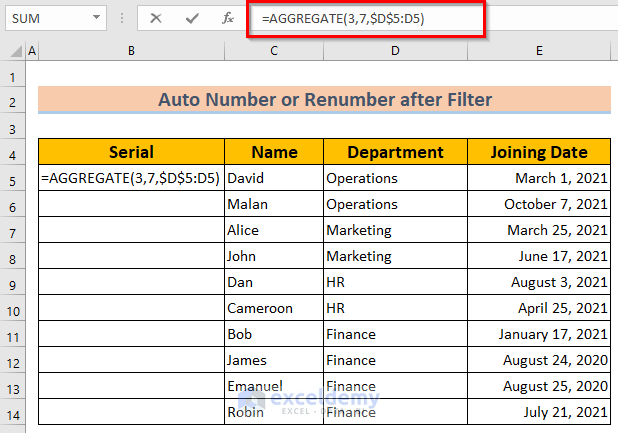Select row 5 header
This screenshot has height=433, width=618.
coord(13,179)
